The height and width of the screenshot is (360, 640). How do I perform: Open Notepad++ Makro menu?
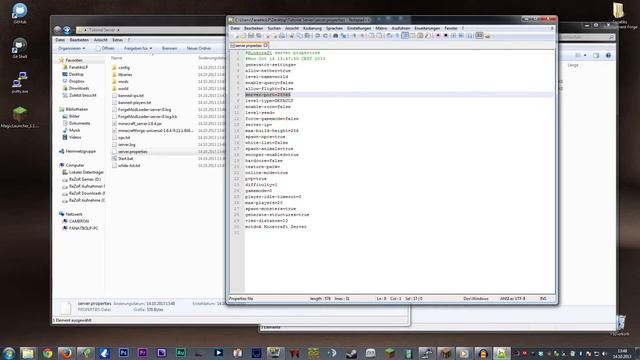coord(381,28)
